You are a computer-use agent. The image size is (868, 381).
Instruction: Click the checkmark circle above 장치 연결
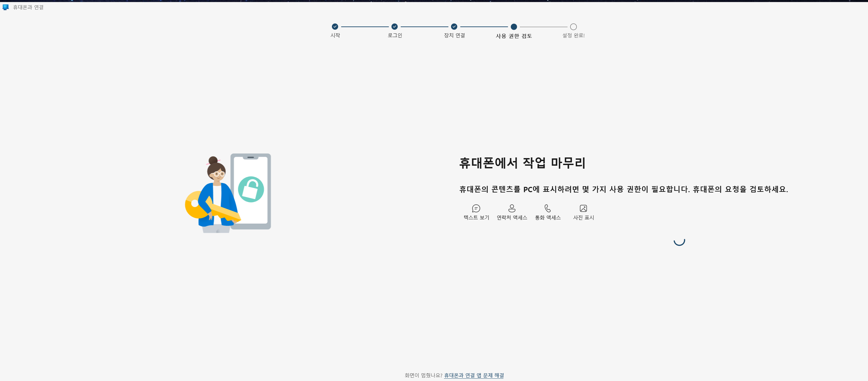point(454,26)
